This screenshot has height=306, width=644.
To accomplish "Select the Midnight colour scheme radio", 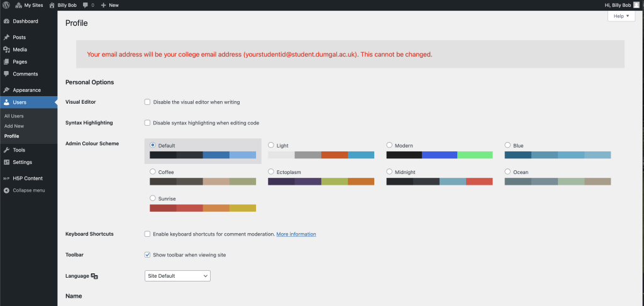I will click(x=389, y=172).
